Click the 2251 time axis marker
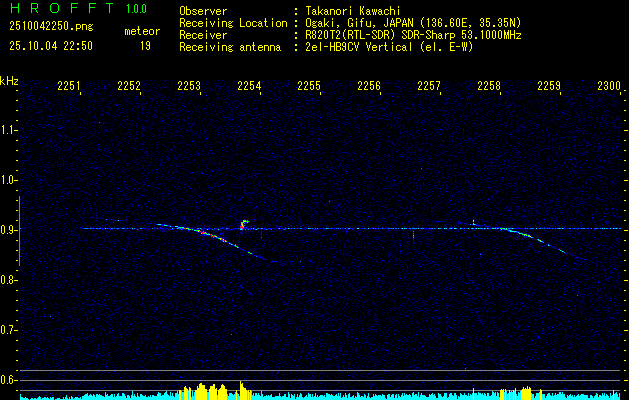This screenshot has height=400, width=629. 69,85
